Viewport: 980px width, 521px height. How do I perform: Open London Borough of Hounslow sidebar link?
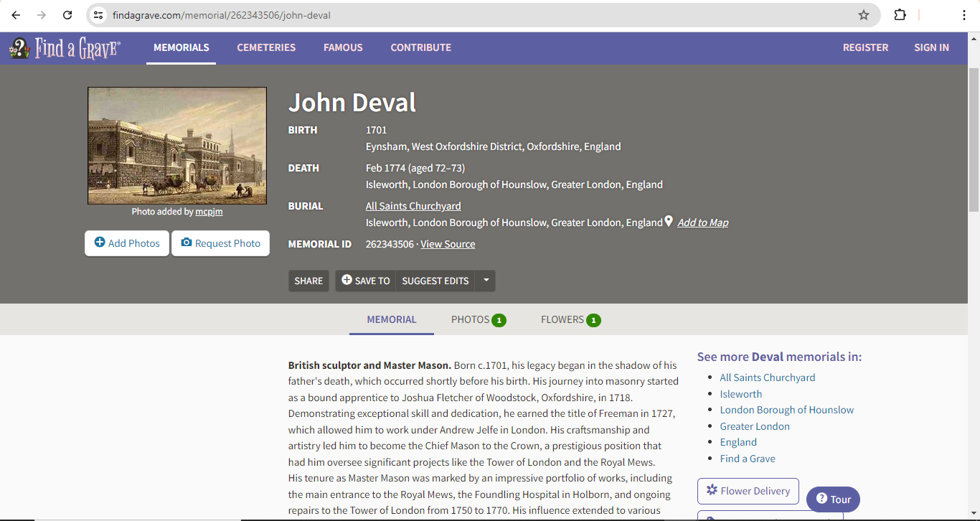(787, 410)
